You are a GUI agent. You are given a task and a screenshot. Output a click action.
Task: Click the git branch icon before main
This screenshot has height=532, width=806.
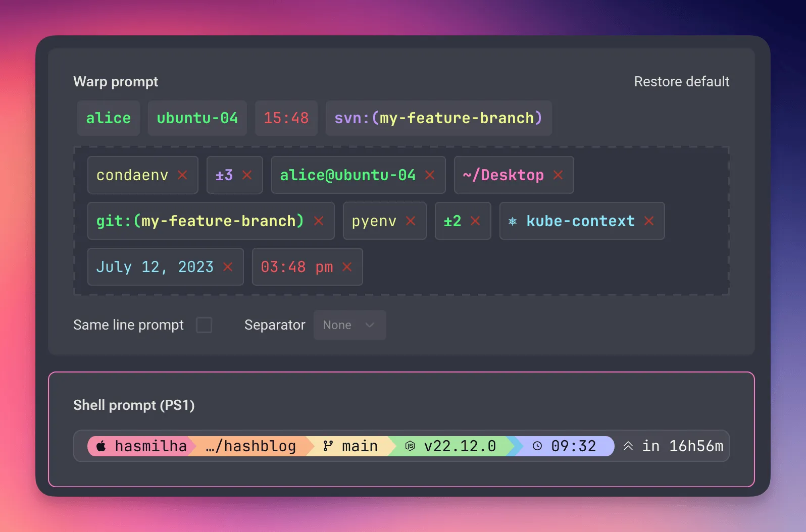pos(328,446)
